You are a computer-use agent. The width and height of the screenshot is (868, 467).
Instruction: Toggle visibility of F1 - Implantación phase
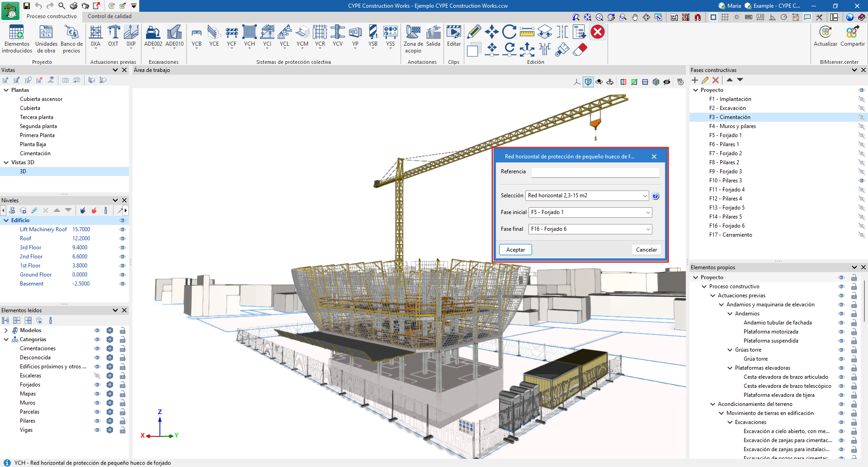[x=861, y=99]
